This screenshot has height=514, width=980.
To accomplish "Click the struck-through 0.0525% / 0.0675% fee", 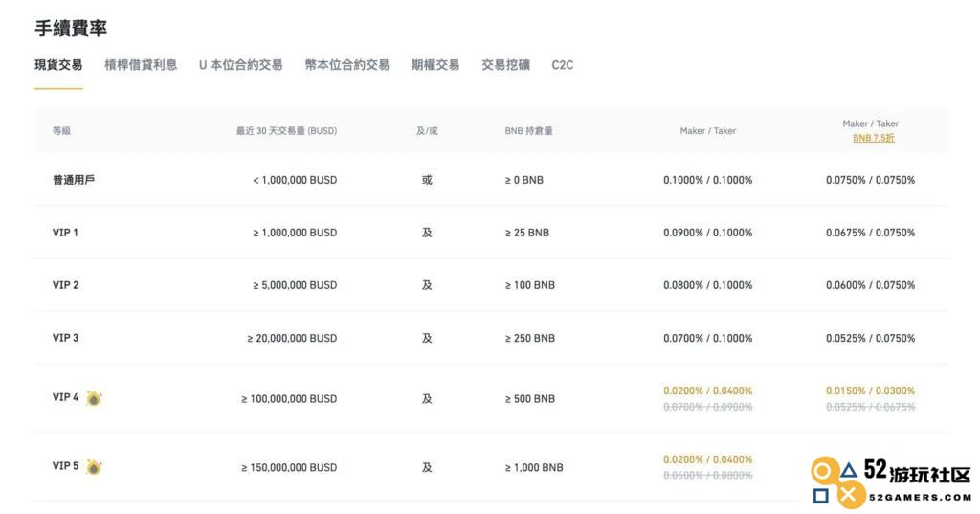I will [x=871, y=407].
